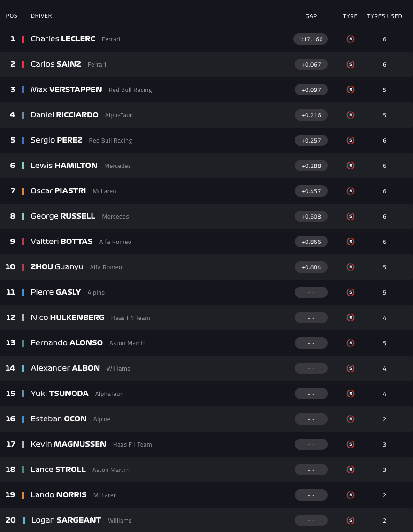Click Leclerc's 1:17.166 lap time pill

click(311, 39)
